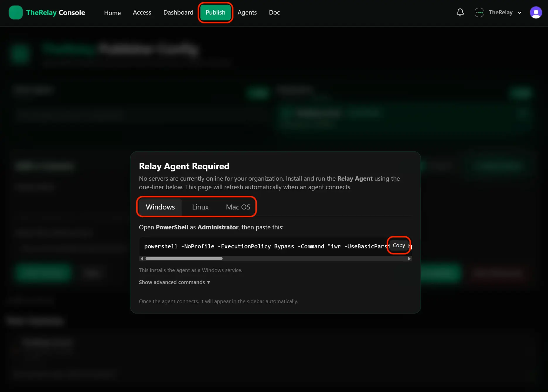Copy the PowerShell install command
The image size is (548, 392).
[x=399, y=246]
